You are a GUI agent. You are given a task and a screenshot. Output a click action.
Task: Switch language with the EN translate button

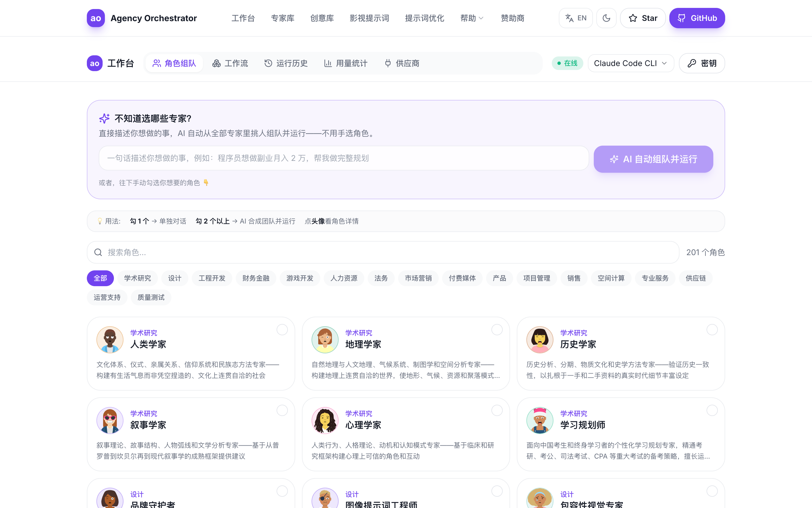coord(575,18)
